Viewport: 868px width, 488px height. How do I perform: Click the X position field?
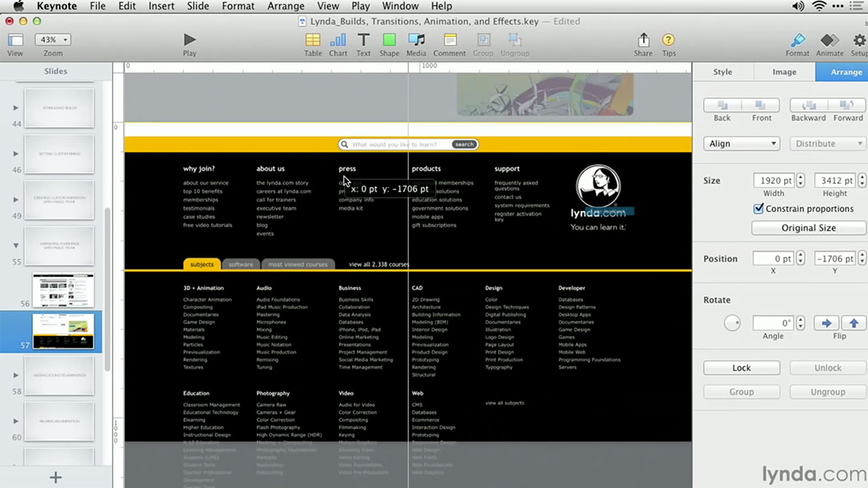tap(774, 259)
